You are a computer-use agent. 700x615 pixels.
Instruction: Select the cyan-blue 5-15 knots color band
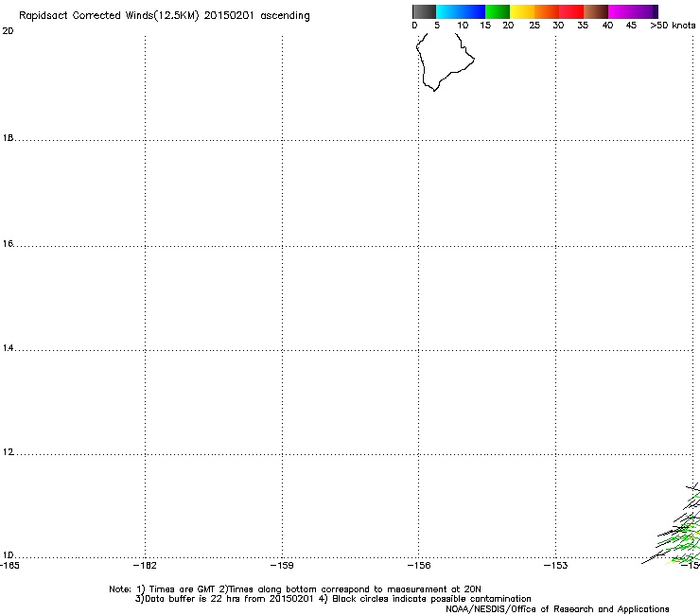[x=461, y=11]
